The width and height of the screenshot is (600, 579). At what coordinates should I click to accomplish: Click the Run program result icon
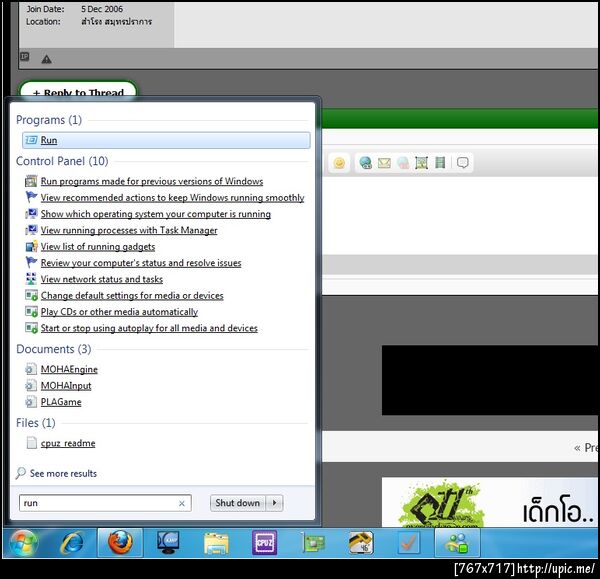[x=31, y=140]
